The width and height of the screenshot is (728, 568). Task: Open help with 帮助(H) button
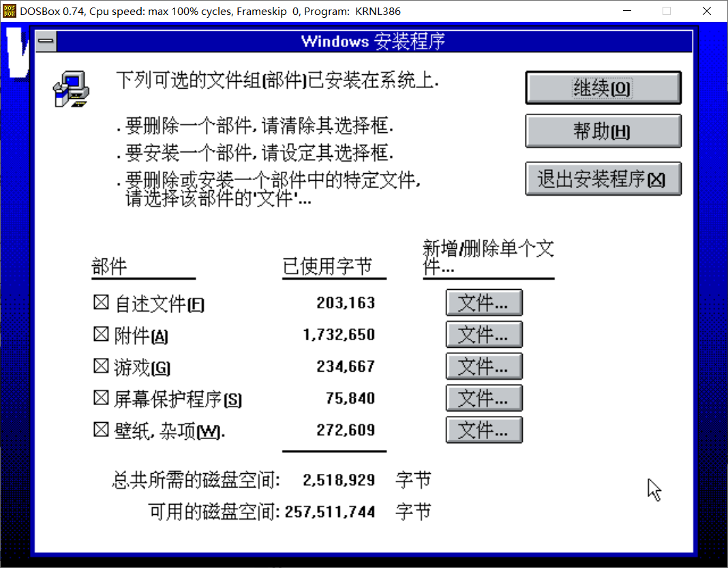tap(603, 132)
